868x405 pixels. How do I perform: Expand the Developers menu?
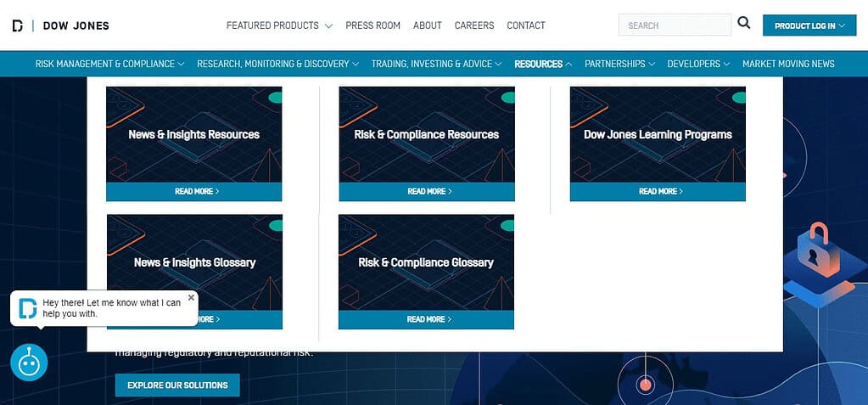(x=698, y=64)
